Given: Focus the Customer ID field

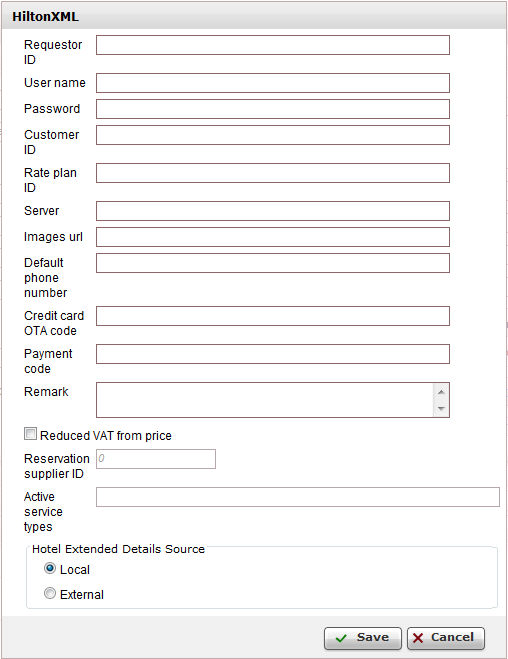Looking at the screenshot, I should pos(273,135).
